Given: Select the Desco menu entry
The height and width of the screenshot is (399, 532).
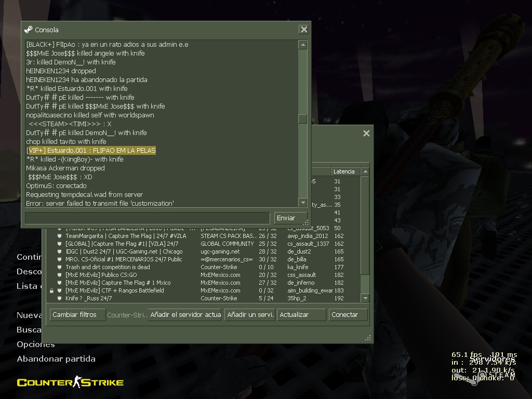Looking at the screenshot, I should pos(29,271).
